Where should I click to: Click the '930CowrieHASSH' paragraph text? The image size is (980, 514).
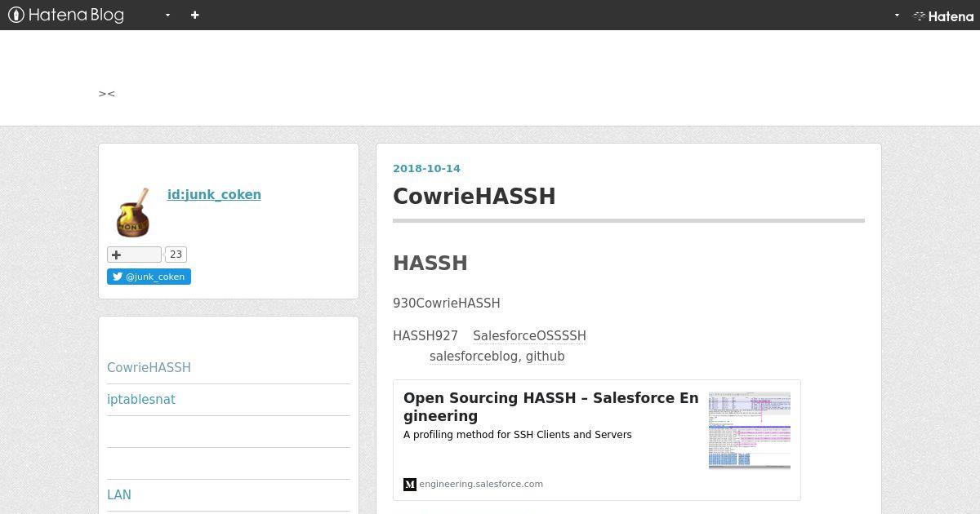[x=447, y=303]
